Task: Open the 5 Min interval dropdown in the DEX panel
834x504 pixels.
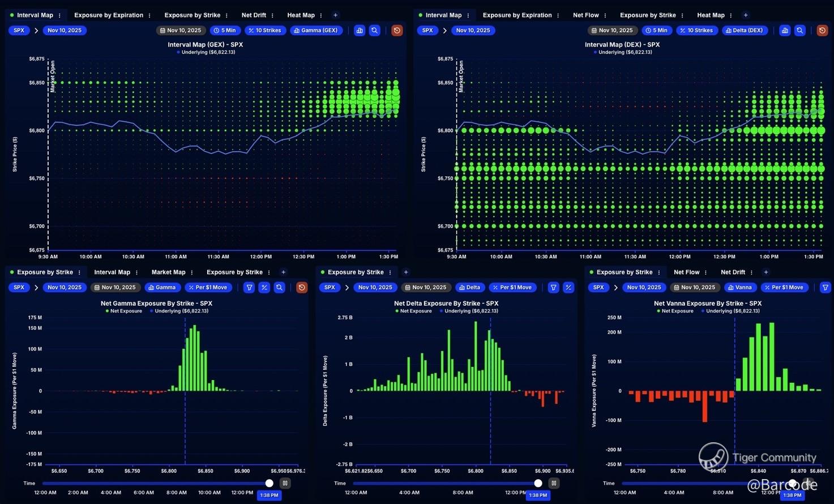Action: tap(656, 31)
